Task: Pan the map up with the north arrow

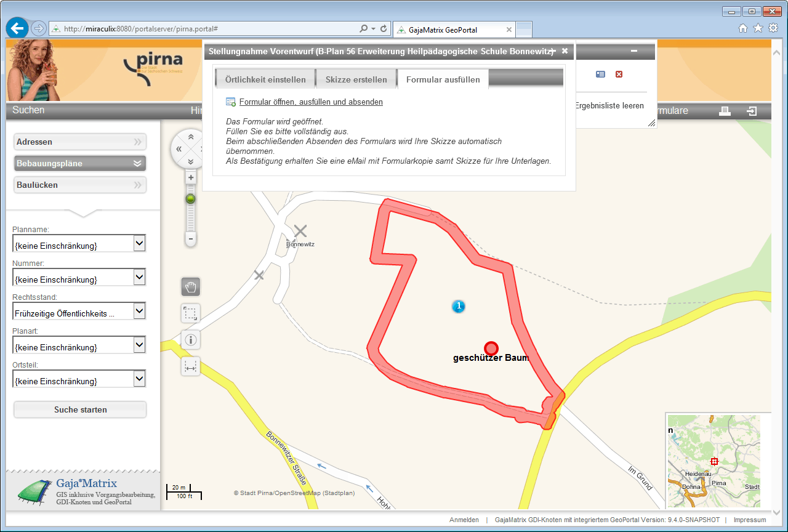Action: click(x=191, y=137)
